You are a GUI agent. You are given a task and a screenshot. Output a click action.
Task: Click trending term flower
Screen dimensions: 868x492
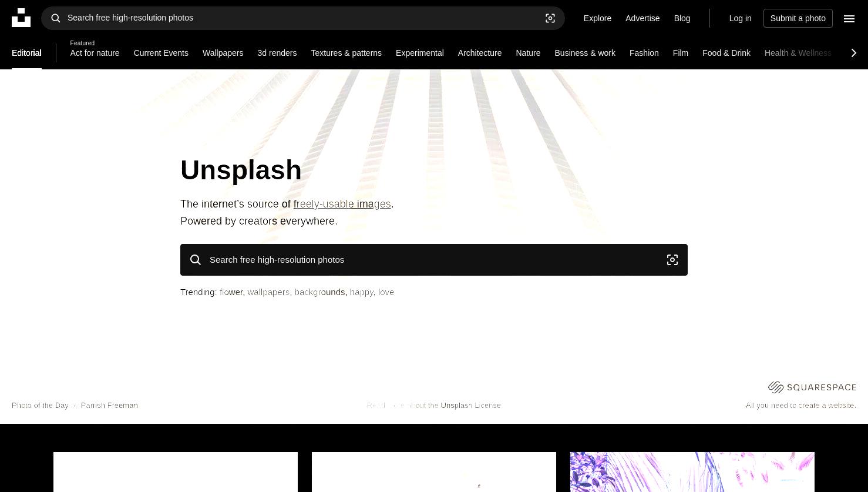(x=231, y=292)
